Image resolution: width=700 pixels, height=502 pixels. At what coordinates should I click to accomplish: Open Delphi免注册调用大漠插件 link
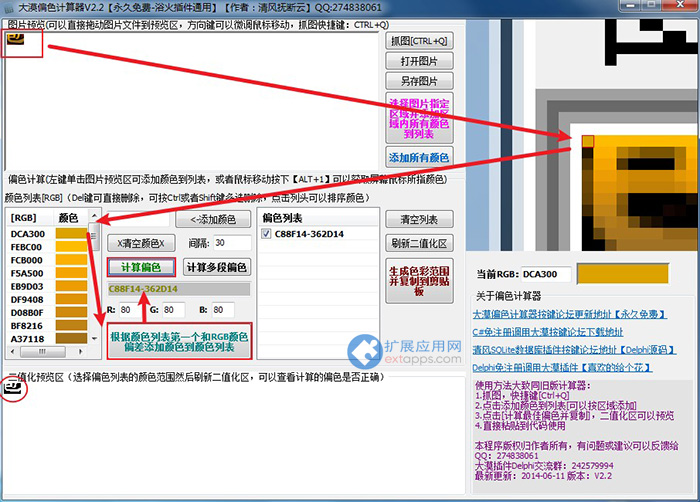[x=562, y=368]
